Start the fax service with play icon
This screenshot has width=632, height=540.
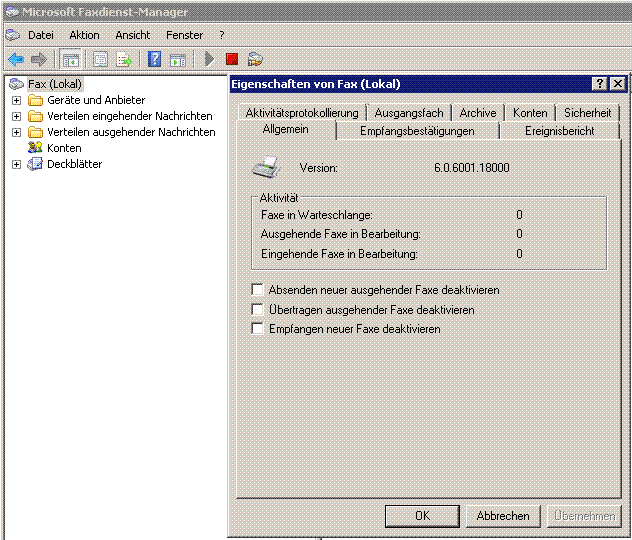[209, 59]
